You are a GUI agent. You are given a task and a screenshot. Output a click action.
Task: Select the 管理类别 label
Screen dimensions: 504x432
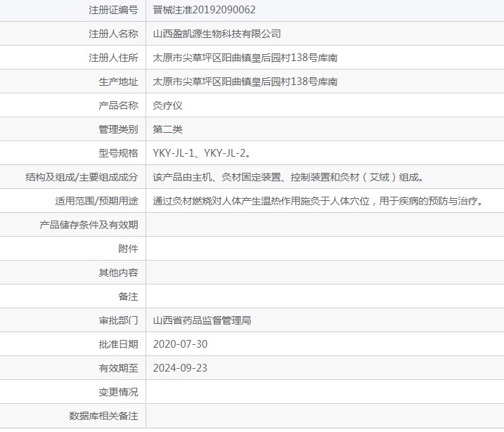118,129
